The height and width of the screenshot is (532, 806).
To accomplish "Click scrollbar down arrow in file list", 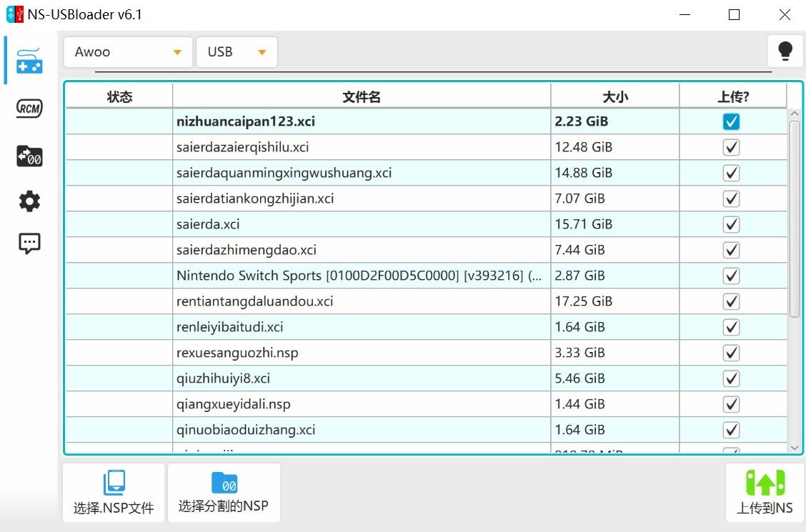I will coord(794,448).
